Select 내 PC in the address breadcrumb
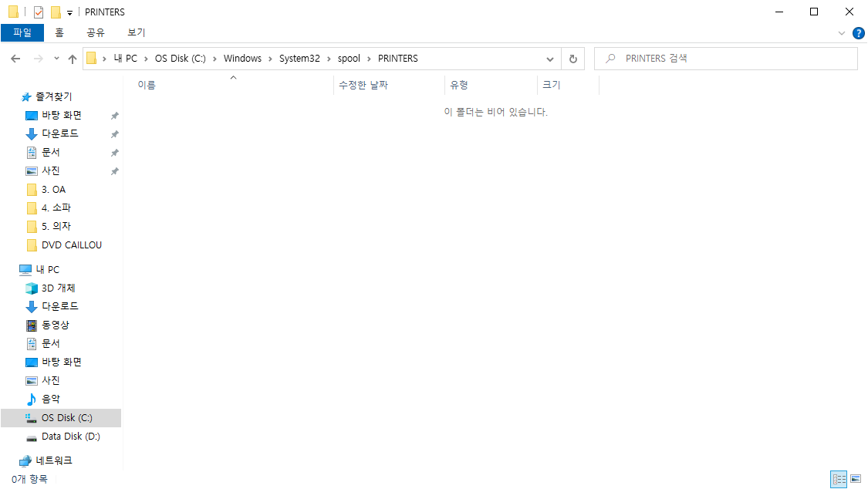This screenshot has height=489, width=868. coord(126,59)
